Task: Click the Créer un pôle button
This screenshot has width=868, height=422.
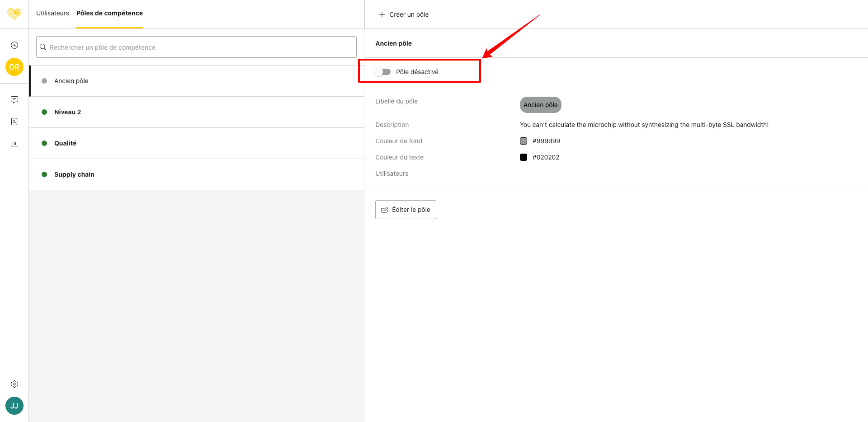Action: click(404, 14)
